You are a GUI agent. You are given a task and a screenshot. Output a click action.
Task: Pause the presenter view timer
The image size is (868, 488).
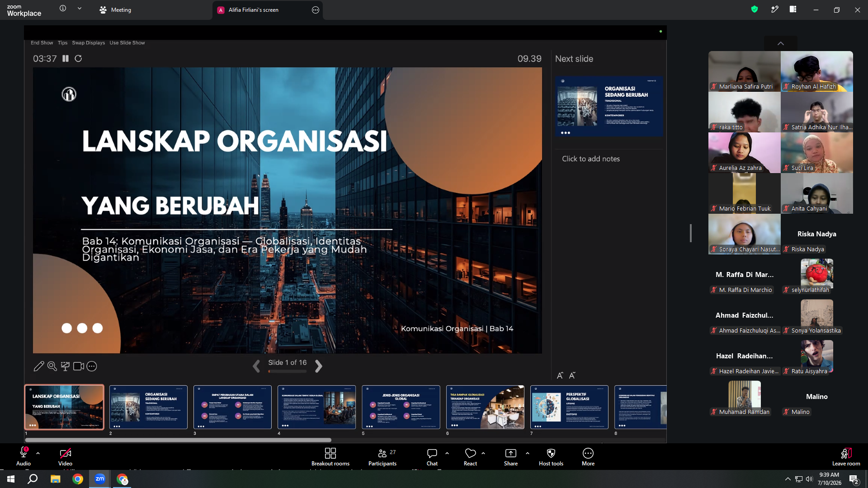66,58
